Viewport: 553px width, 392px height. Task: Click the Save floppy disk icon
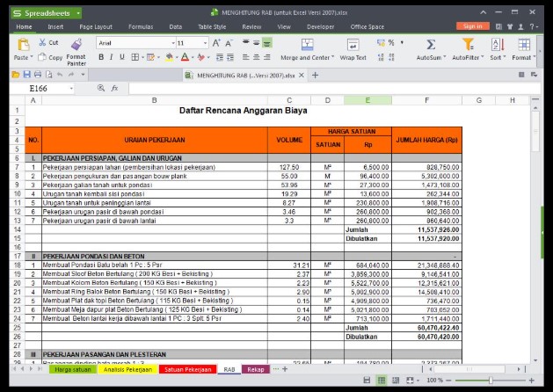coord(26,75)
